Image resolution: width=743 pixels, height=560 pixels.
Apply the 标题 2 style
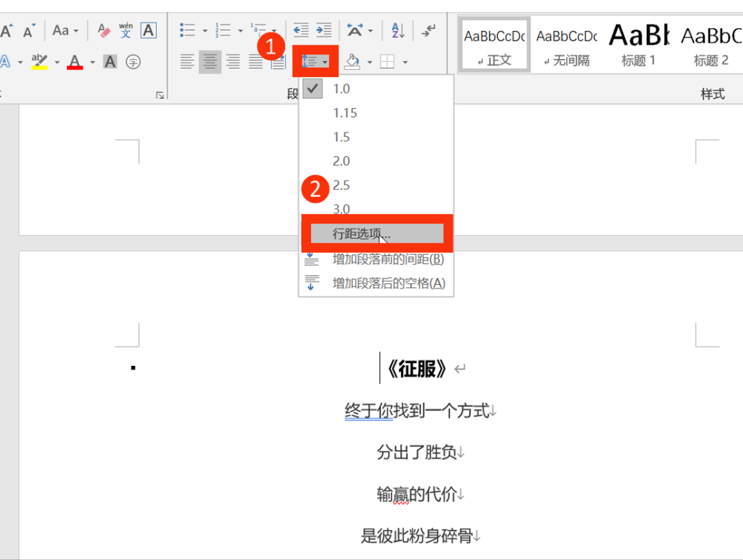click(x=711, y=46)
